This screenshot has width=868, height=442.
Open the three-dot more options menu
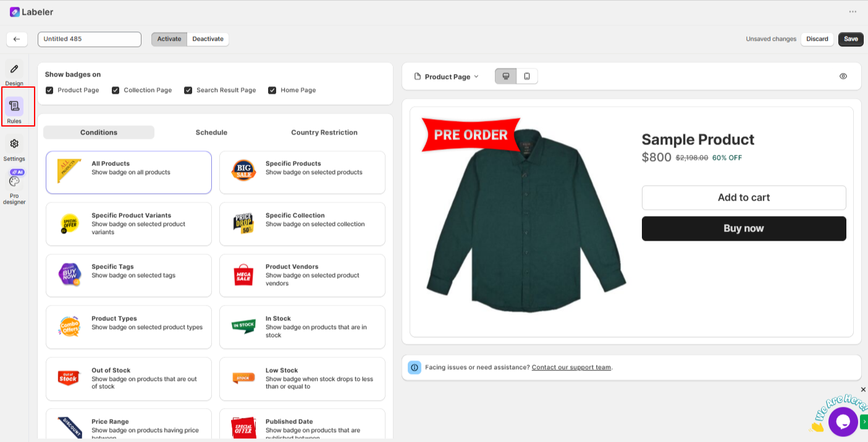tap(853, 12)
